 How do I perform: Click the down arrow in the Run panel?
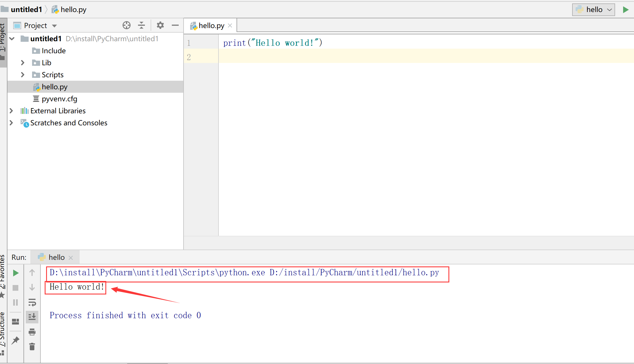coord(32,287)
